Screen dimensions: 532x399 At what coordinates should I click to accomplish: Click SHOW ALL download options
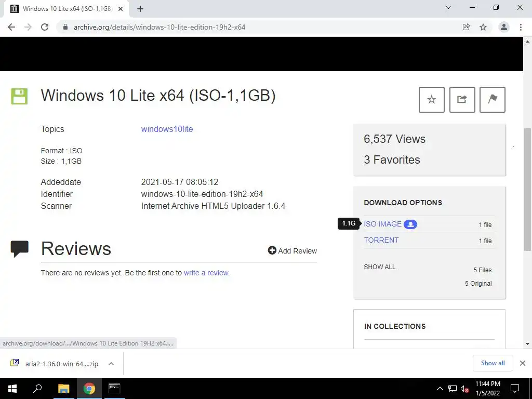point(379,267)
